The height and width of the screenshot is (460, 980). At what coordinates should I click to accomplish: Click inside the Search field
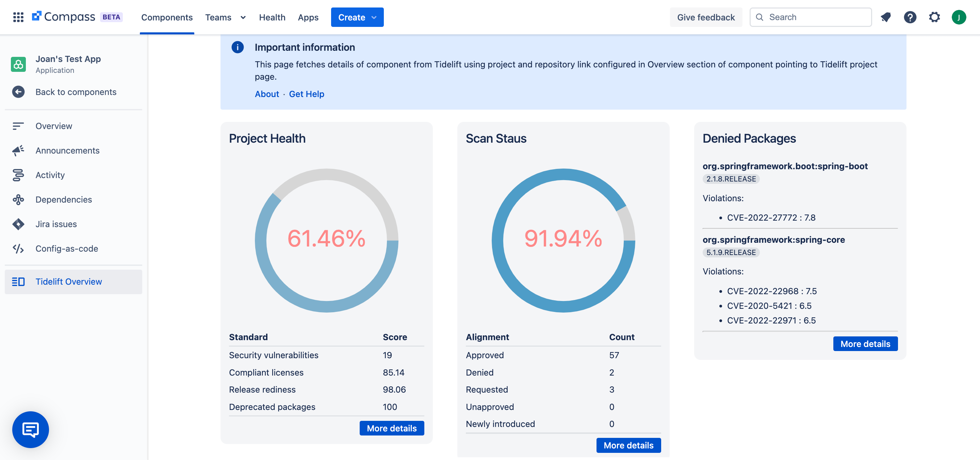(x=810, y=17)
